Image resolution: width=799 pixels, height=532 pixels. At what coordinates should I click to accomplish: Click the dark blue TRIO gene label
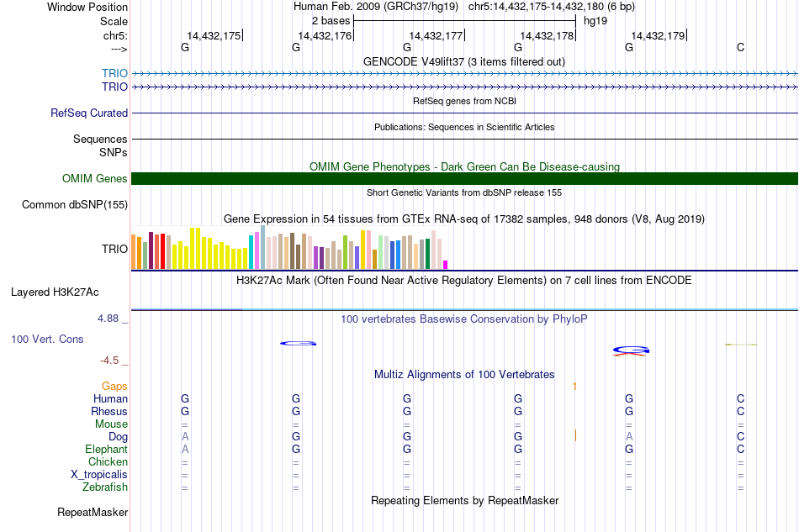[x=114, y=87]
